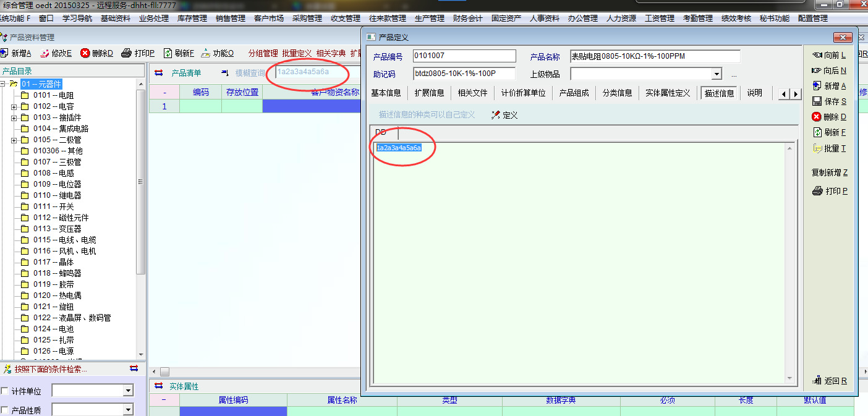Screen dimensions: 868x416
Task: Open the 计件单位 filter dropdown
Action: click(x=128, y=391)
